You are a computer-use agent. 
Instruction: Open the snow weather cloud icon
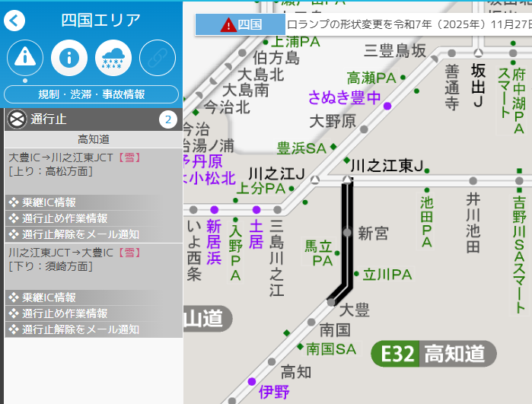click(x=113, y=58)
